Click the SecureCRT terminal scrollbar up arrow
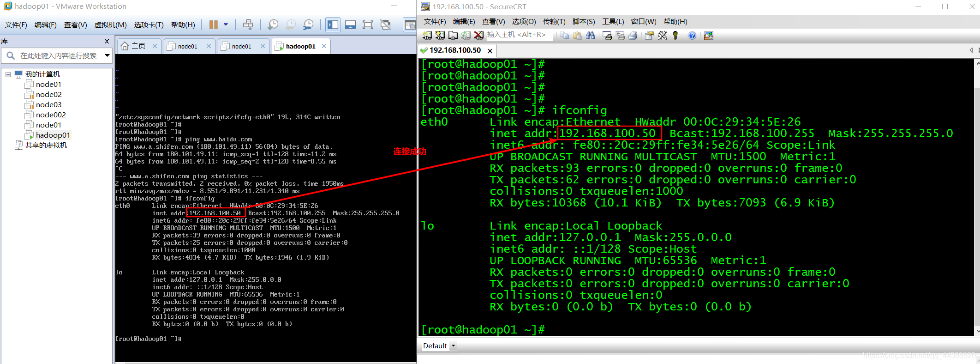 [x=978, y=63]
